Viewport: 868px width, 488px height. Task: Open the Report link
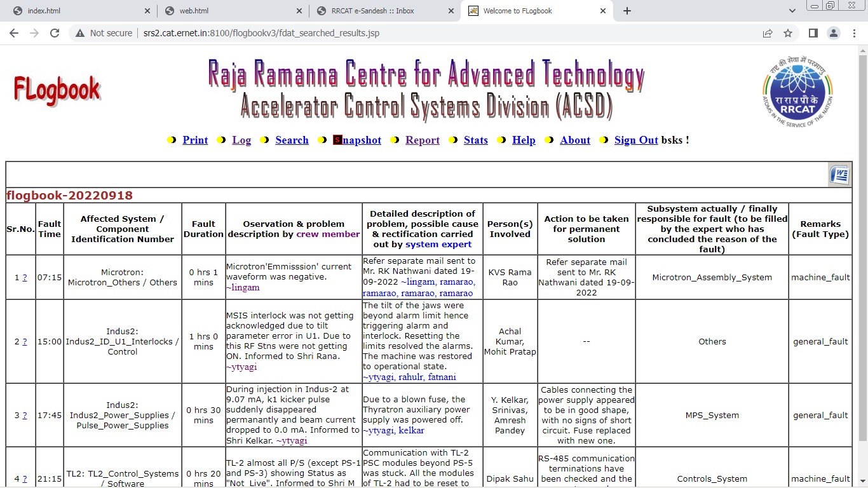423,140
